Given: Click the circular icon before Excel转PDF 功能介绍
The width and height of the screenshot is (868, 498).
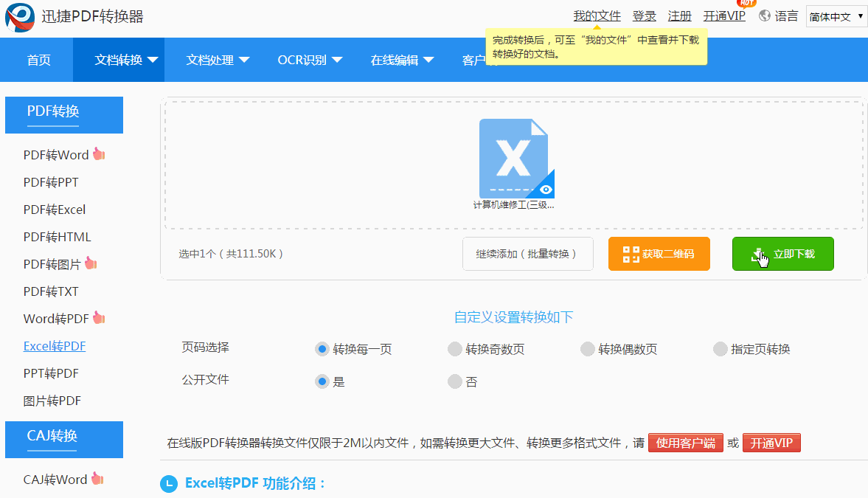Looking at the screenshot, I should point(169,483).
